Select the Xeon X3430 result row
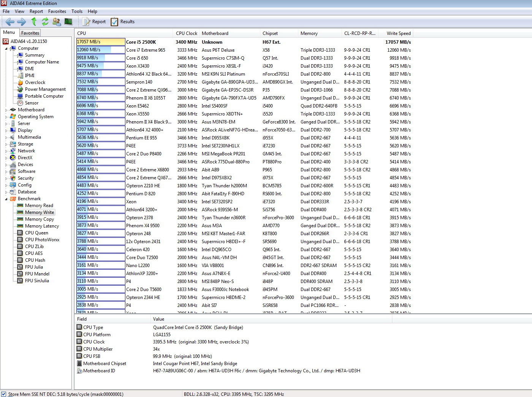The image size is (532, 397). point(244,66)
